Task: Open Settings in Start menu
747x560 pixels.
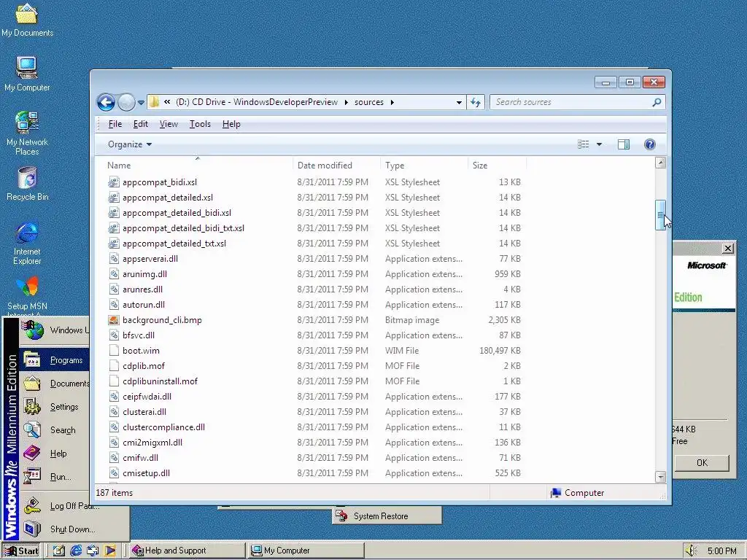Action: (54, 407)
